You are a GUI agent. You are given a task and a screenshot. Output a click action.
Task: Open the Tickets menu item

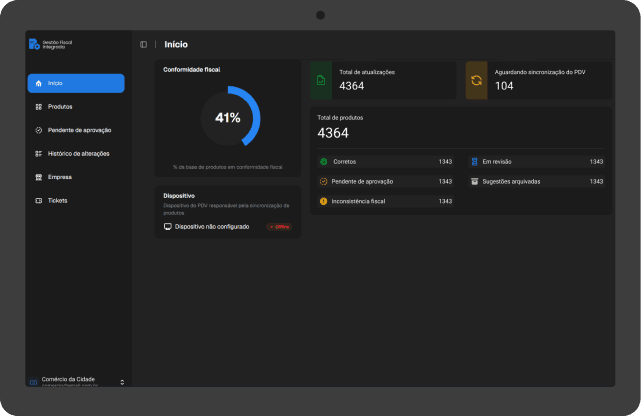76,201
